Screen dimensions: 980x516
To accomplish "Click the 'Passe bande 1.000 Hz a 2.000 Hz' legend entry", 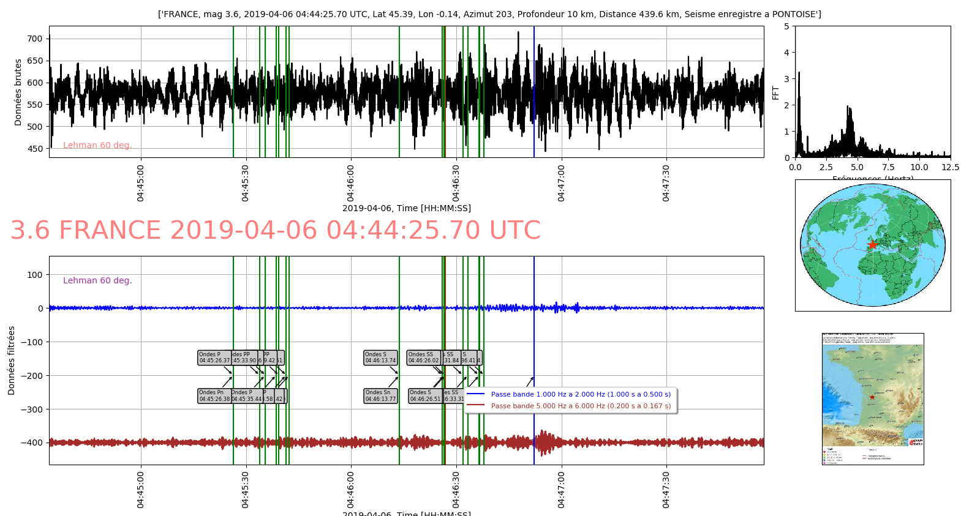I will click(x=581, y=394).
